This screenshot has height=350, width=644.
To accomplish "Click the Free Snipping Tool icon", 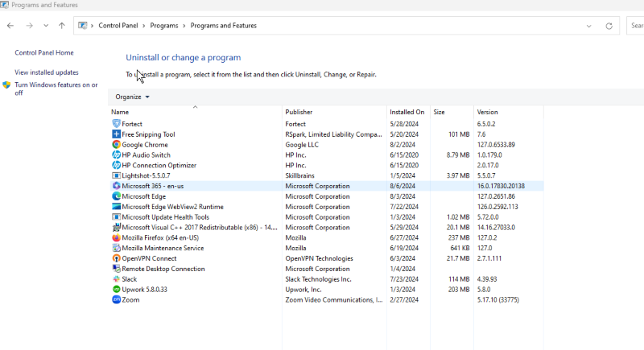I will tap(116, 134).
